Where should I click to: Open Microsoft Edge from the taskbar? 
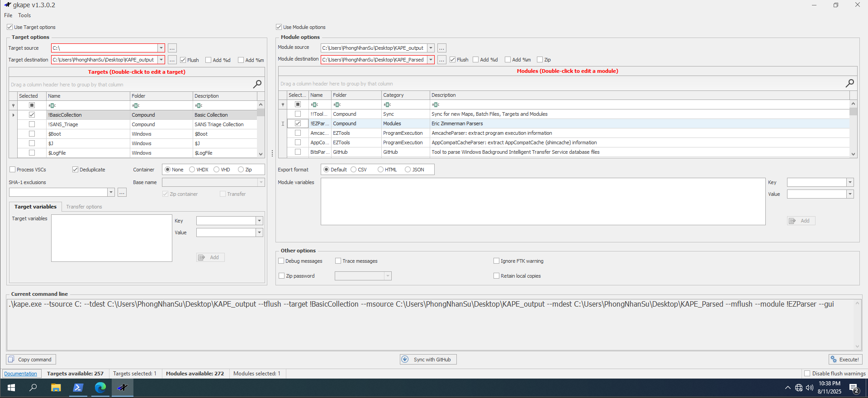point(100,388)
